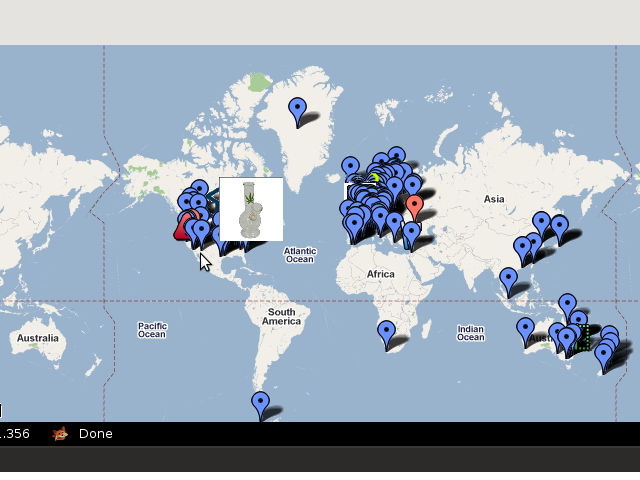
Task: Click the Indian Ocean map label
Action: (x=470, y=333)
